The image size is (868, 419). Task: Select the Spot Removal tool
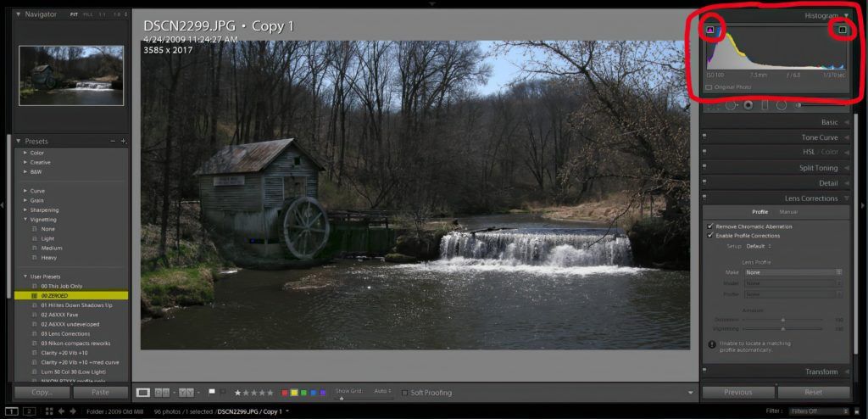coord(730,105)
